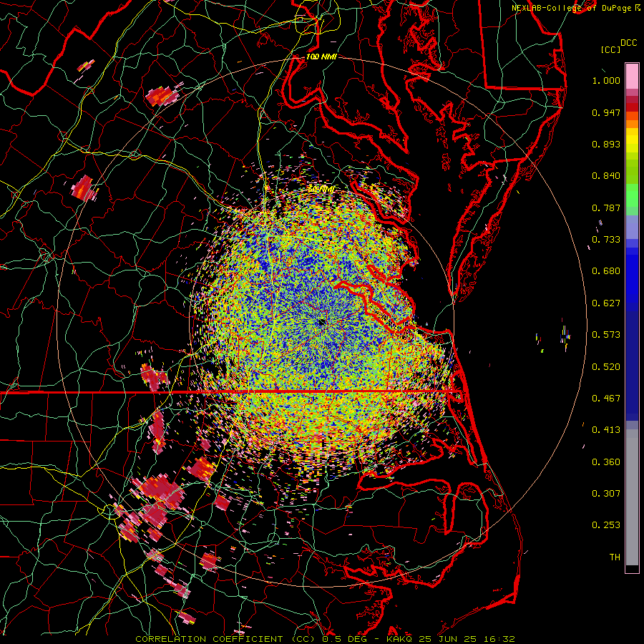644x644 pixels.
Task: Click the 0.893 scale value
Action: (606, 144)
